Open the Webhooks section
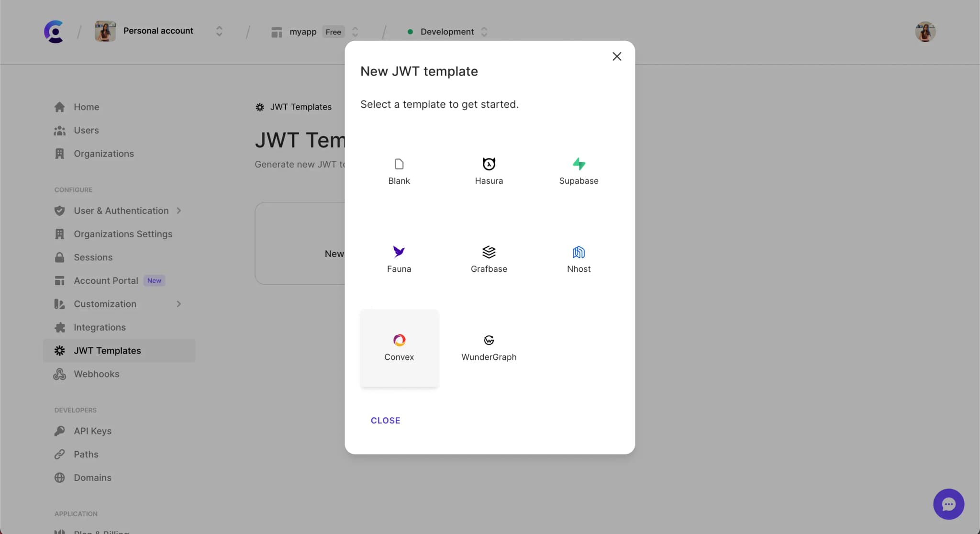Viewport: 980px width, 534px height. coord(96,374)
